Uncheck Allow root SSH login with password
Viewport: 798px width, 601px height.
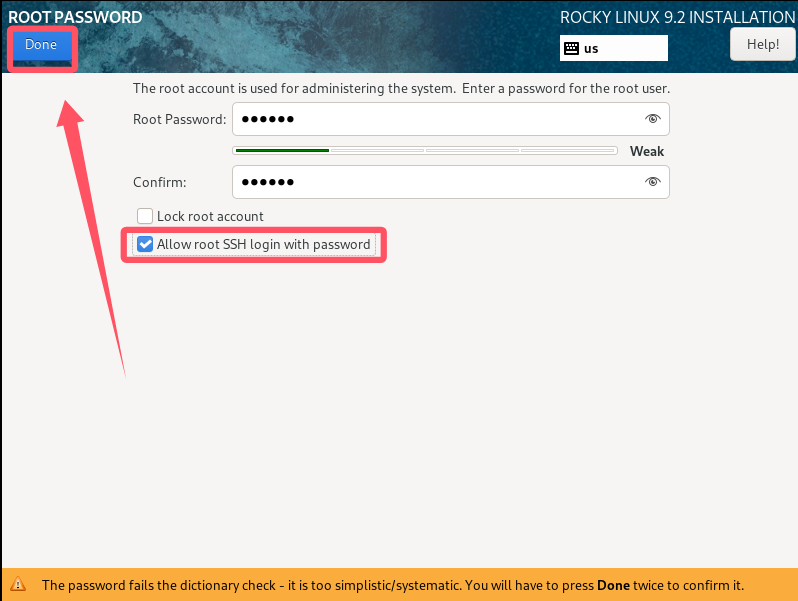(x=145, y=244)
